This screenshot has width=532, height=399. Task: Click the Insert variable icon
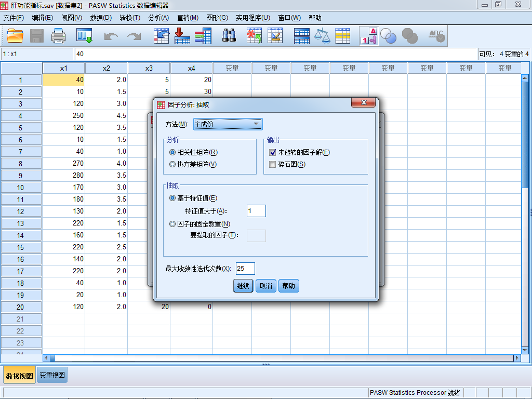275,36
